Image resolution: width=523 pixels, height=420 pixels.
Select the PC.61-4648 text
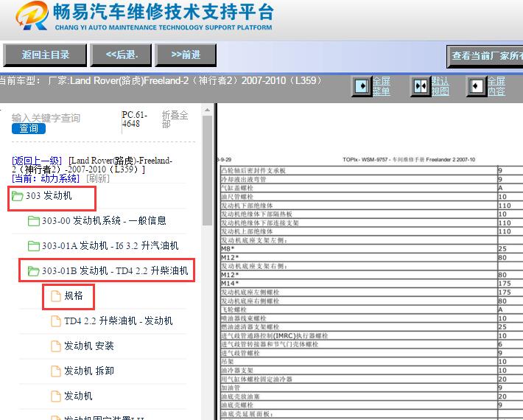tap(134, 119)
